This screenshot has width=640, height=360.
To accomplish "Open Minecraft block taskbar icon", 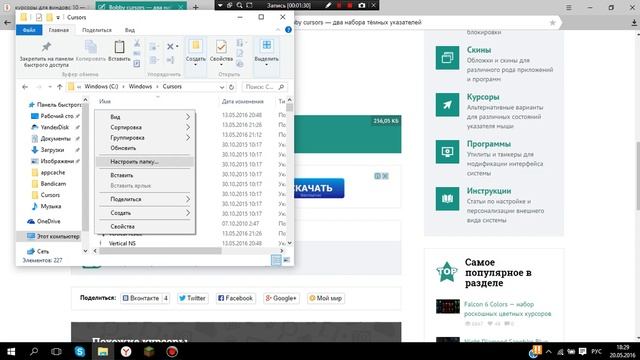I will pyautogui.click(x=149, y=351).
